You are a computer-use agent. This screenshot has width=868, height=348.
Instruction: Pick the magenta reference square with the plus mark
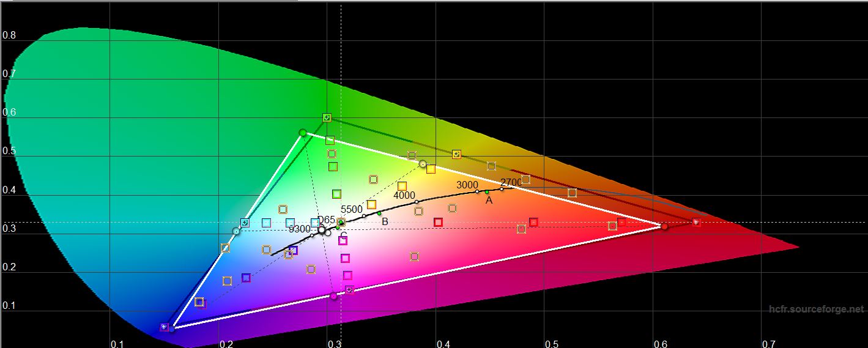click(x=349, y=289)
